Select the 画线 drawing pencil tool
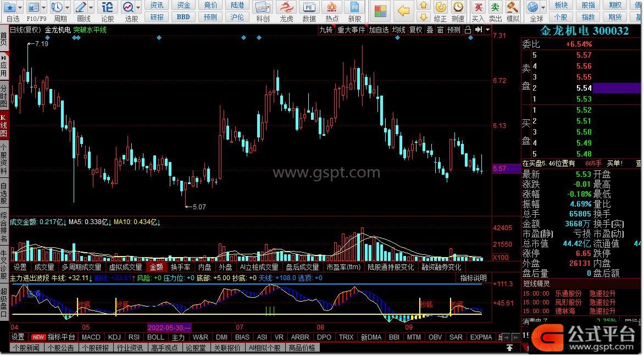 click(81, 7)
